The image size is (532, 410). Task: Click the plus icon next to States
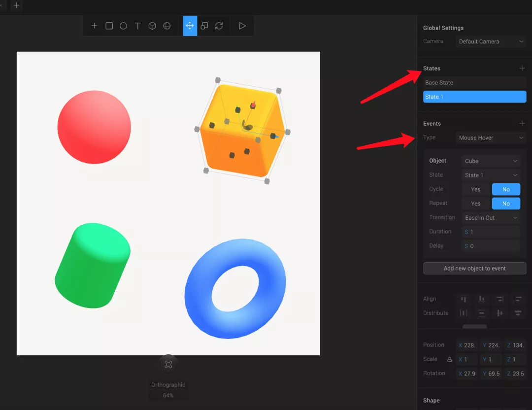(x=522, y=68)
